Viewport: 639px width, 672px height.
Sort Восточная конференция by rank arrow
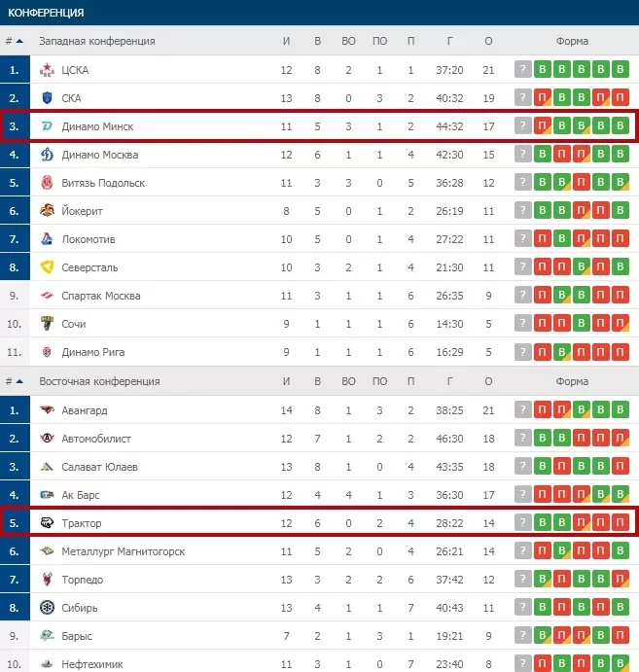click(x=19, y=381)
